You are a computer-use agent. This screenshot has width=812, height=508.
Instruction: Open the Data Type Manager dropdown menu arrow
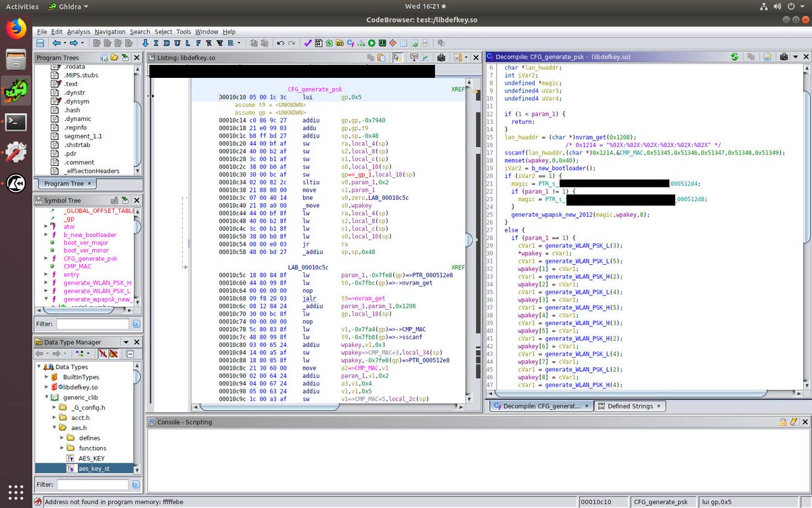[126, 342]
